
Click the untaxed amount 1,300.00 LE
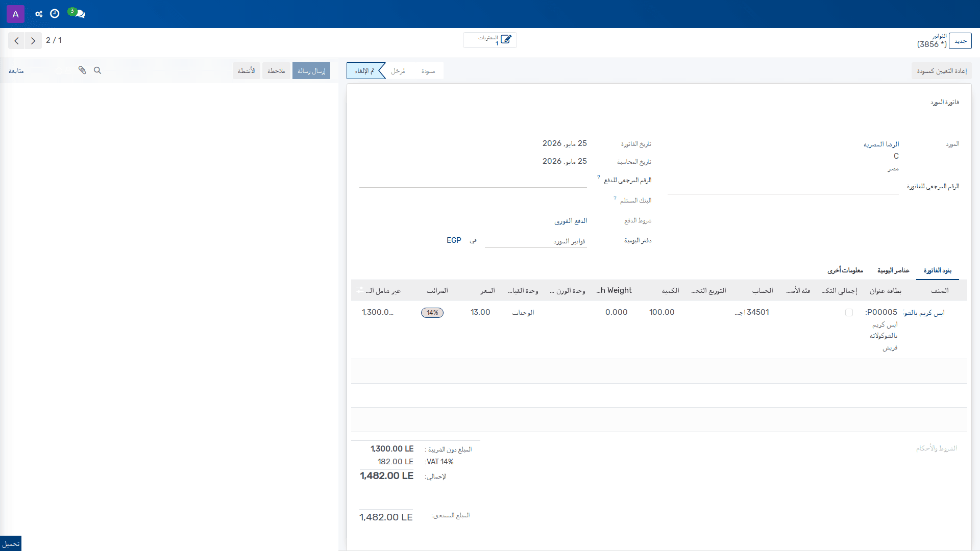tap(392, 449)
